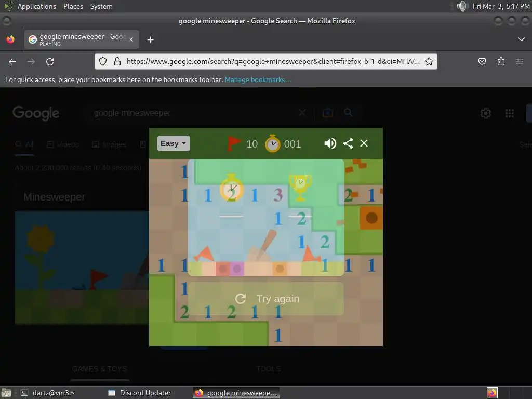
Task: Click the clock icon in the results panel
Action: point(231,187)
